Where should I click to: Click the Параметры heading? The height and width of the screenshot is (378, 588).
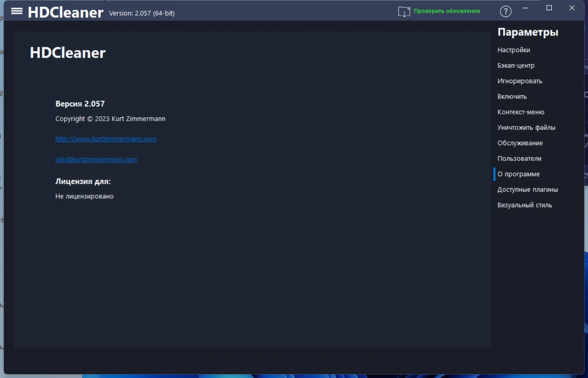pos(528,32)
